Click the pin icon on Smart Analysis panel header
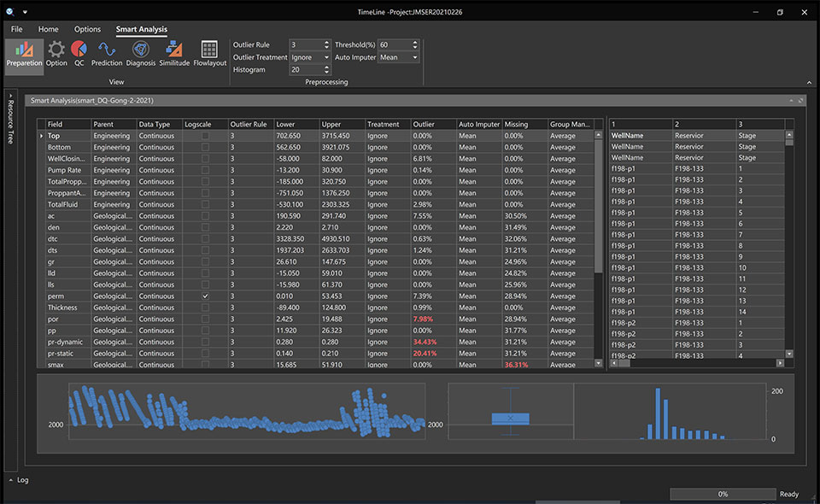Image resolution: width=820 pixels, height=504 pixels. click(791, 101)
